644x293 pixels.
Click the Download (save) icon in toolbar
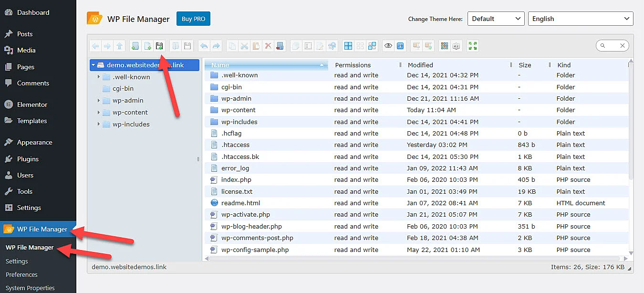(187, 46)
